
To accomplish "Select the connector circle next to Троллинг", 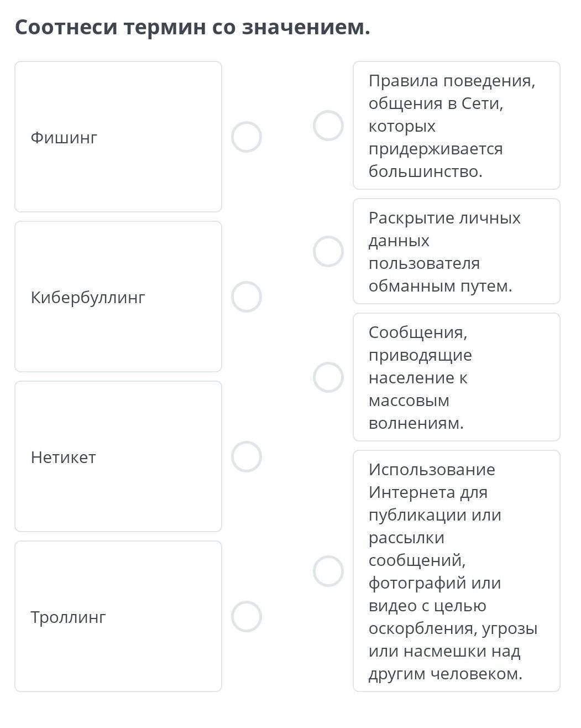I will pyautogui.click(x=246, y=616).
